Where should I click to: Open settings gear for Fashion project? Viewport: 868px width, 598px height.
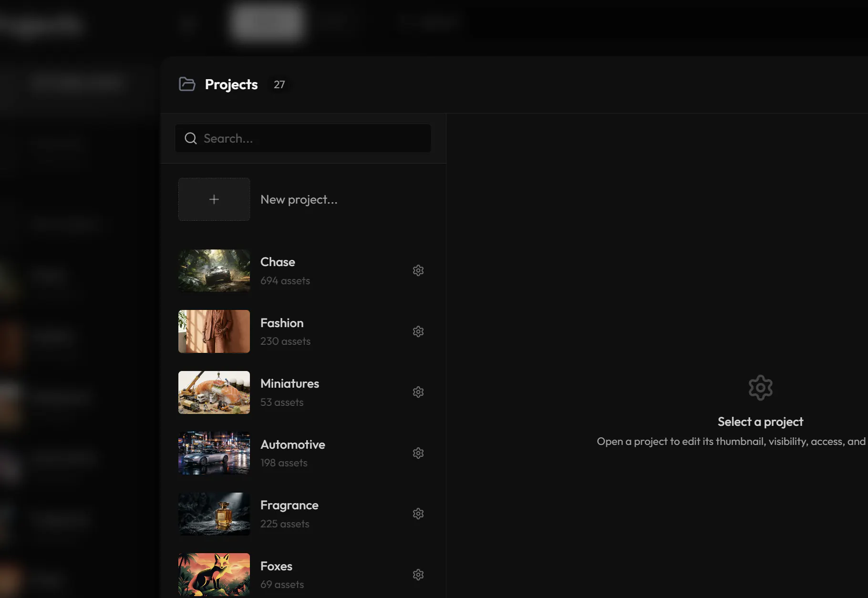(418, 331)
